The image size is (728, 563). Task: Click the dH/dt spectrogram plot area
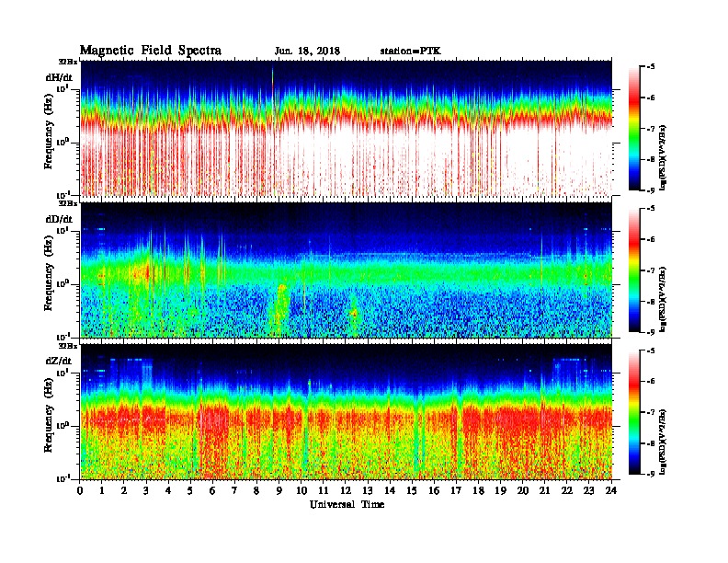(x=347, y=128)
